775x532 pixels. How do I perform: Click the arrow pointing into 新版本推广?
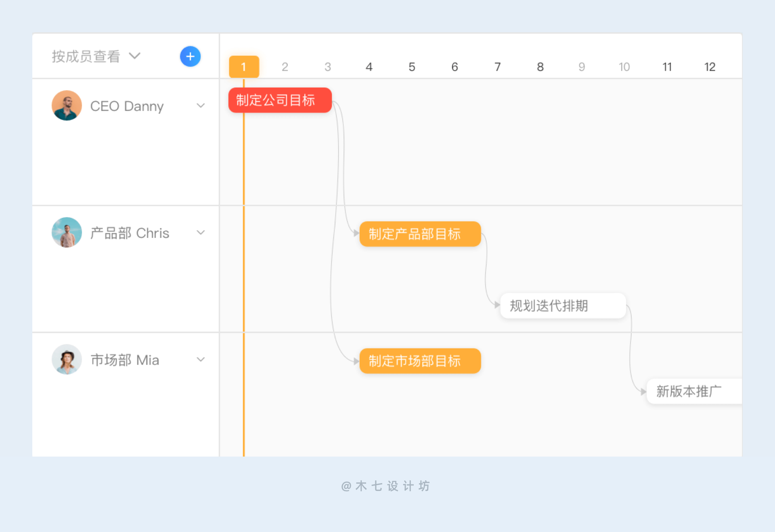(643, 392)
